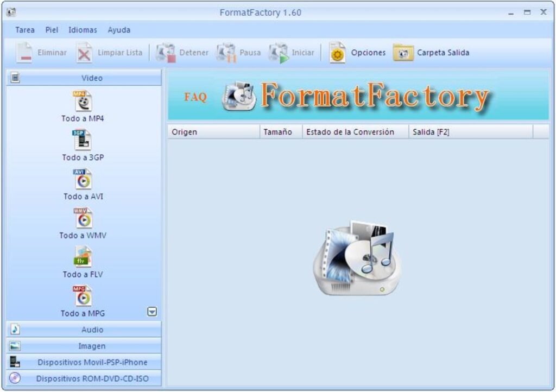556x392 pixels.
Task: Click the Iniciar start conversion button
Action: click(292, 53)
